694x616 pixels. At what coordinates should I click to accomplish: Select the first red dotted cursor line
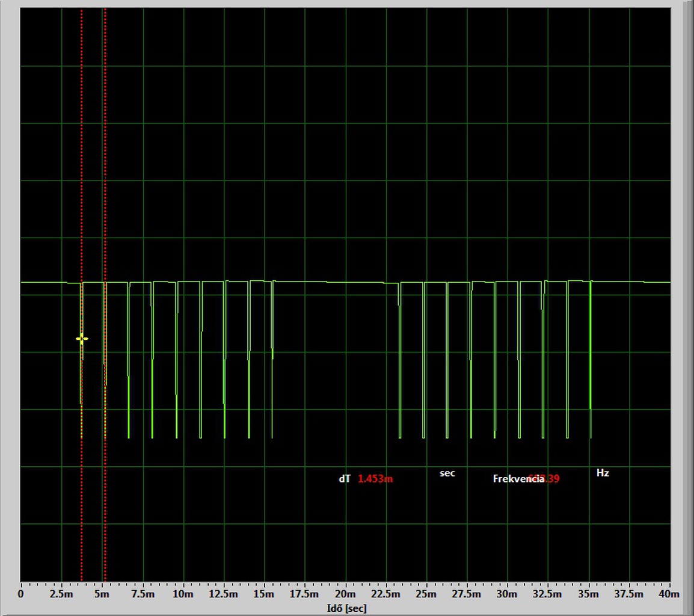(x=81, y=295)
